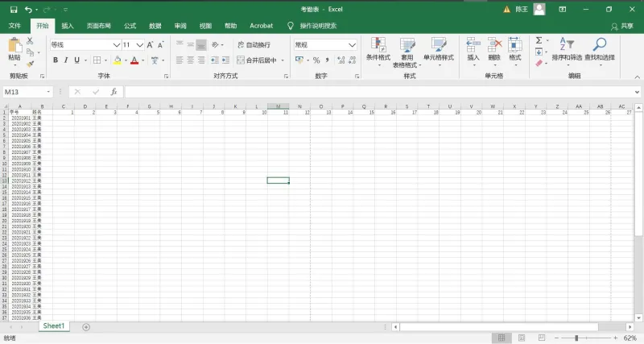Open the number format dropdown (常规)

(x=352, y=45)
